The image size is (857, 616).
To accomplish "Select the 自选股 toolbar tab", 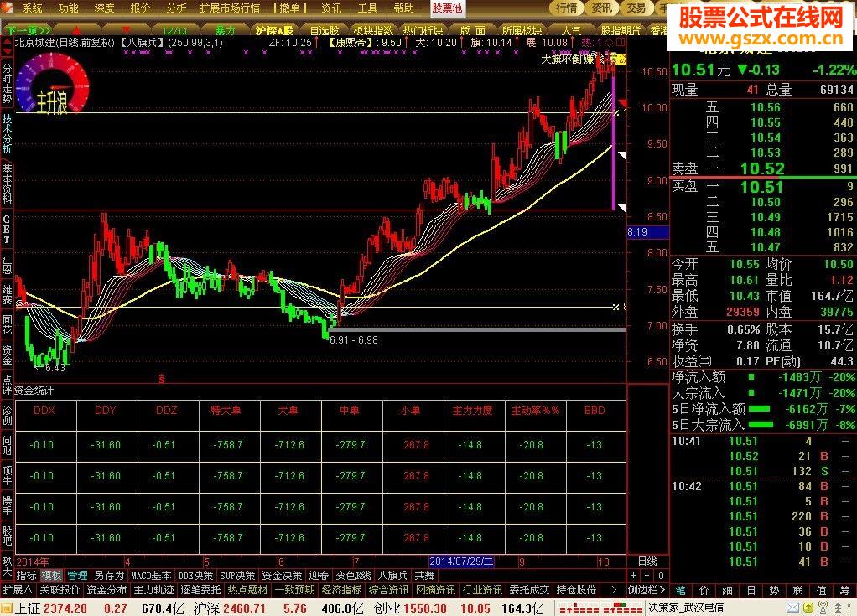I will pyautogui.click(x=325, y=30).
